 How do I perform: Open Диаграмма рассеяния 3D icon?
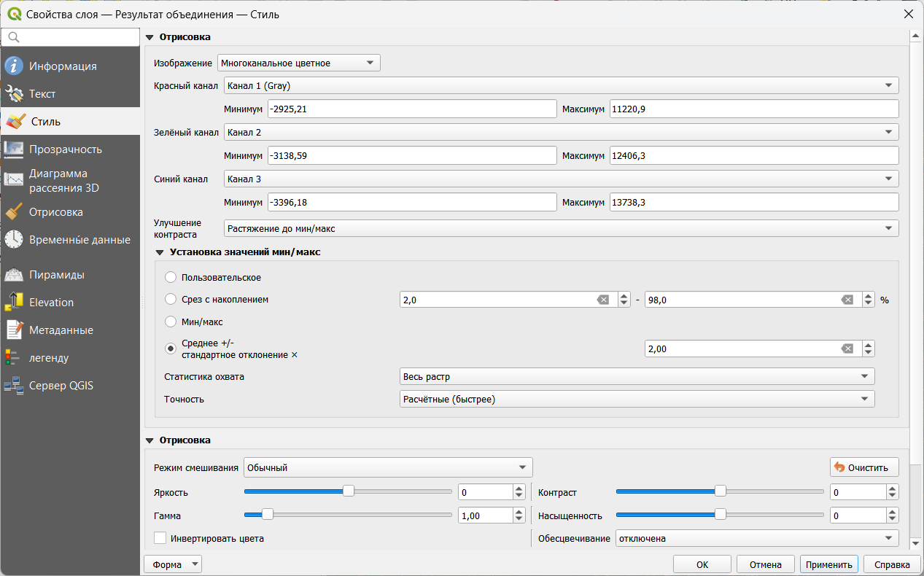pos(14,180)
